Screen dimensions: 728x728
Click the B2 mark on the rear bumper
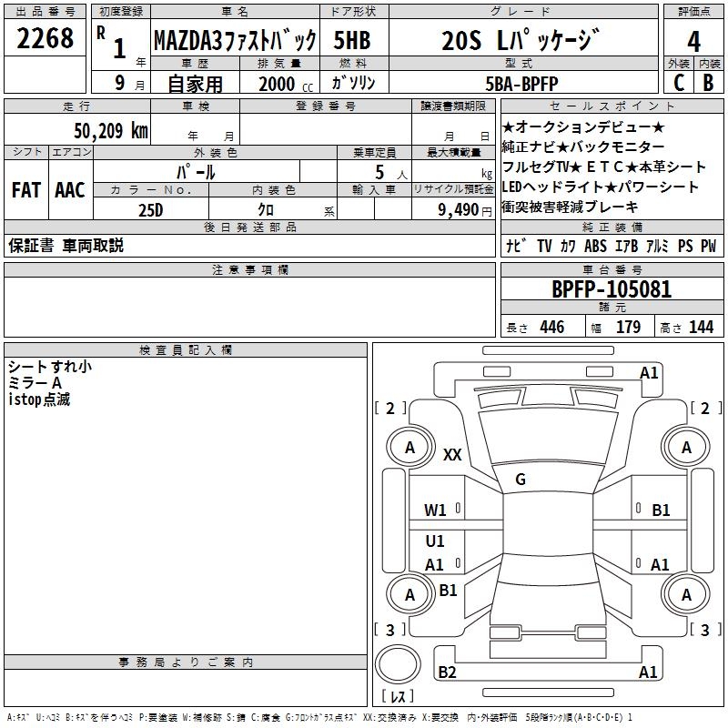(x=447, y=672)
